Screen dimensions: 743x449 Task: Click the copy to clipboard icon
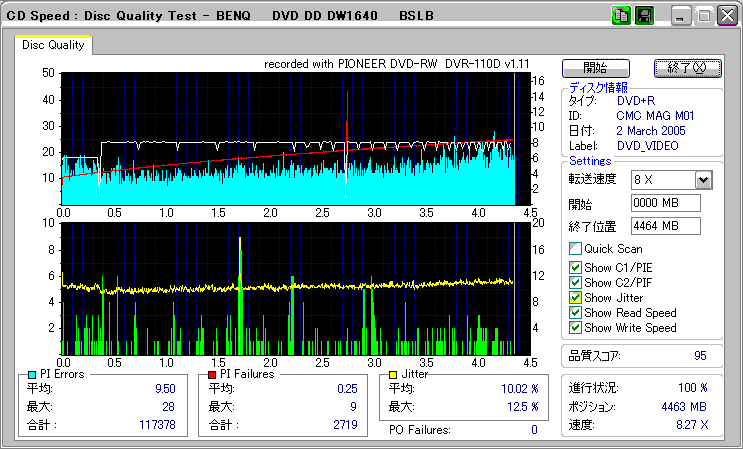coord(620,17)
